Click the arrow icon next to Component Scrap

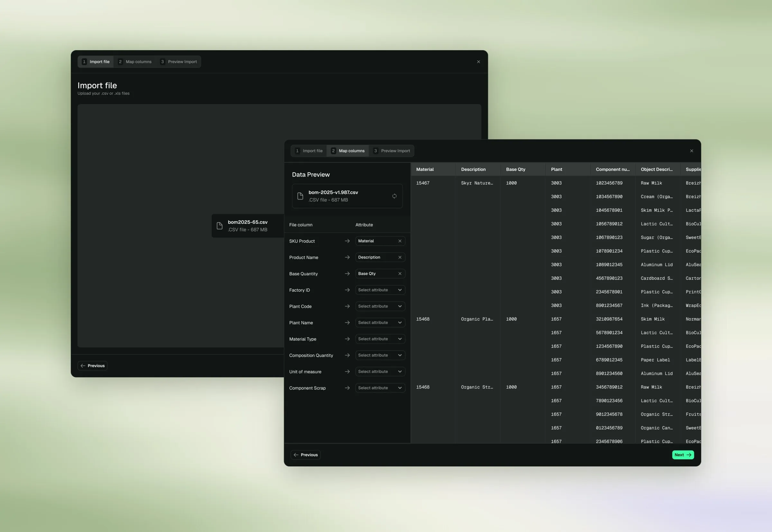click(x=347, y=388)
